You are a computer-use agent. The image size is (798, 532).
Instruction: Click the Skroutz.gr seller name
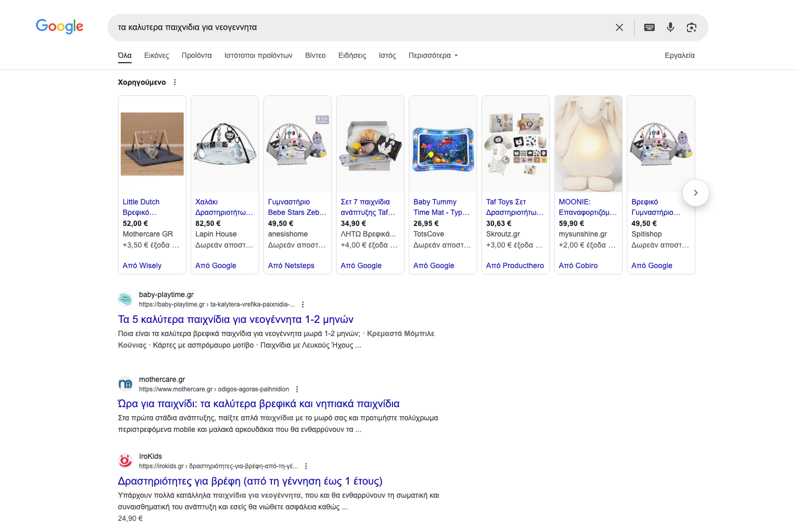[503, 234]
